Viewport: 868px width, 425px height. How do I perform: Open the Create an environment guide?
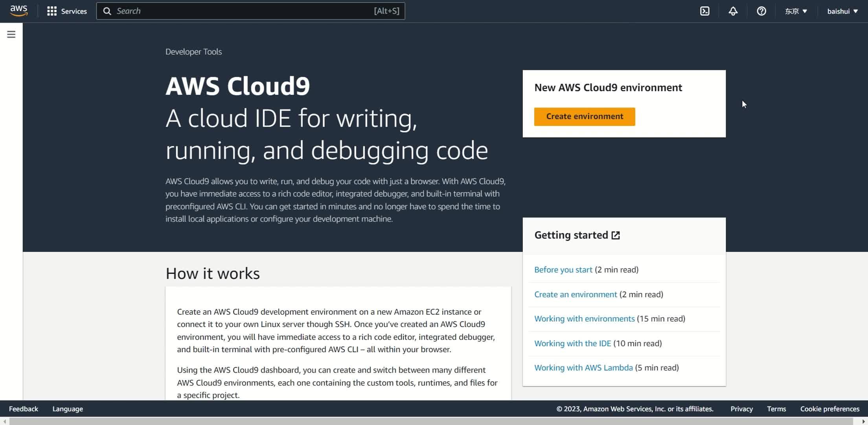coord(575,294)
